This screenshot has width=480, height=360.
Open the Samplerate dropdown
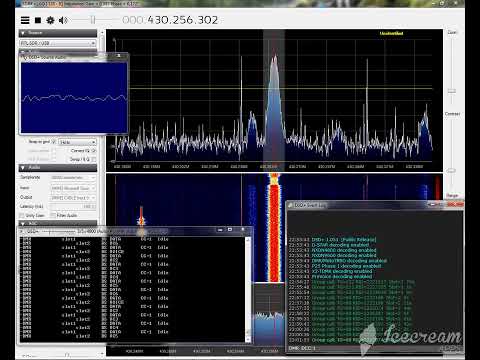pyautogui.click(x=73, y=178)
